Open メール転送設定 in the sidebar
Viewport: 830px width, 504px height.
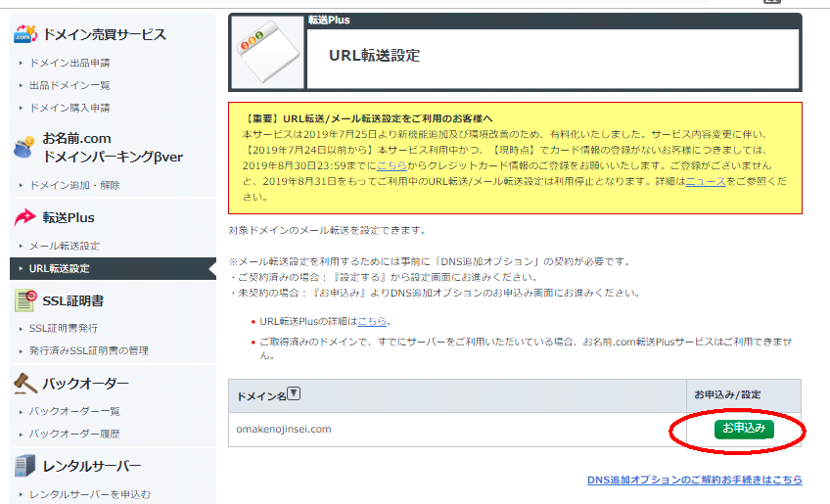[x=65, y=247]
